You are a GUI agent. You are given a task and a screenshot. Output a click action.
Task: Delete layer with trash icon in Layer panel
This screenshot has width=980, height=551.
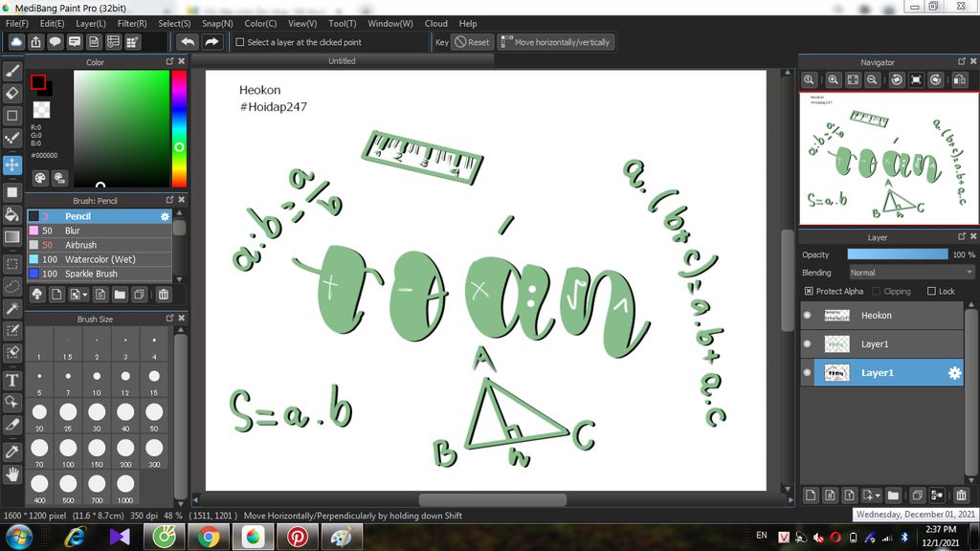click(x=961, y=496)
